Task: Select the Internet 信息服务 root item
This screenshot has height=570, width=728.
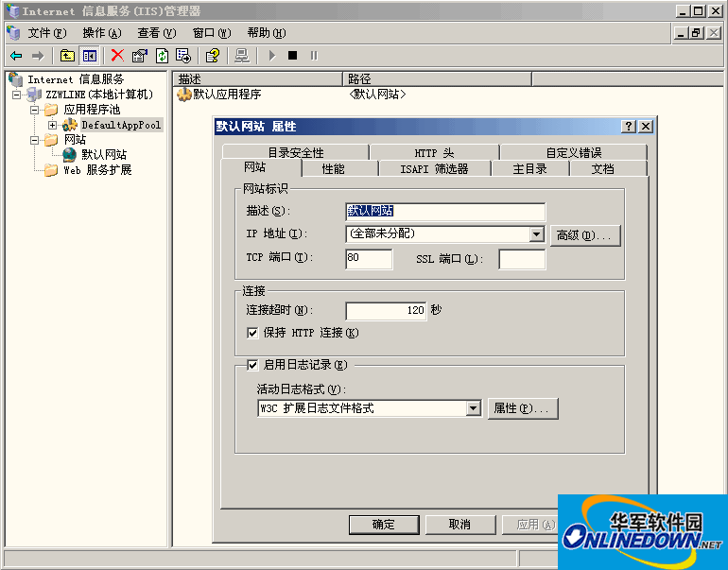Action: (x=76, y=79)
